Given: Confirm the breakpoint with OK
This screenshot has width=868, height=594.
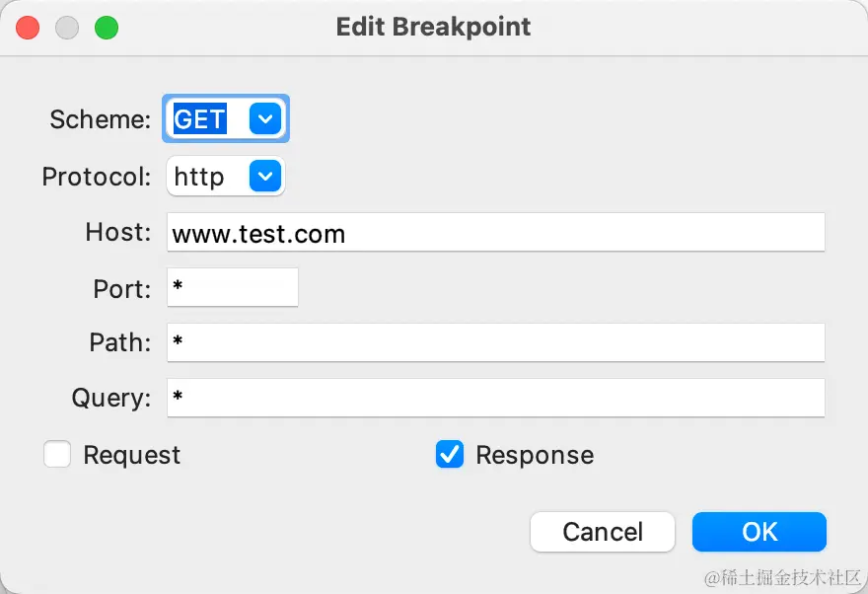Looking at the screenshot, I should [x=759, y=532].
